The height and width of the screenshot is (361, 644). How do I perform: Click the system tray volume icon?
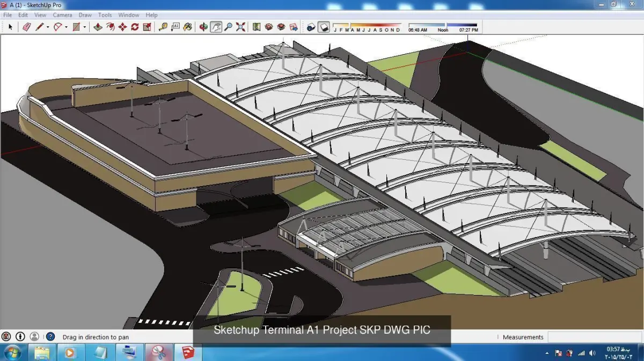point(592,353)
